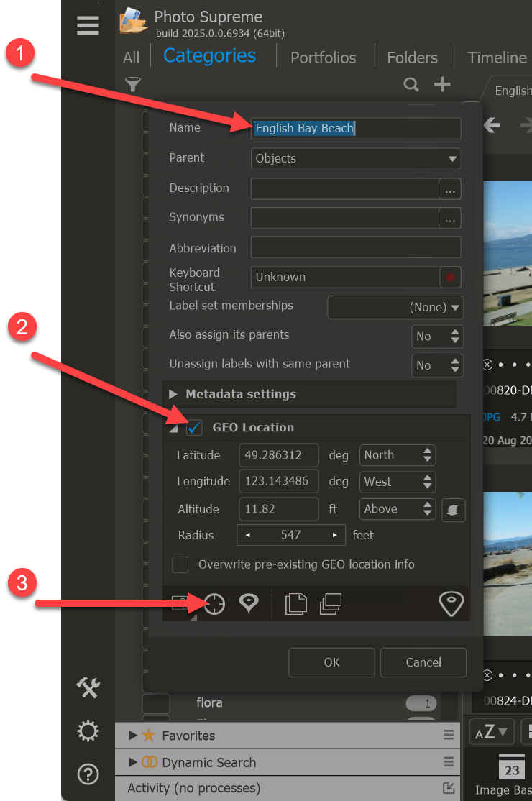Confirm dialog with the OK button

point(332,662)
